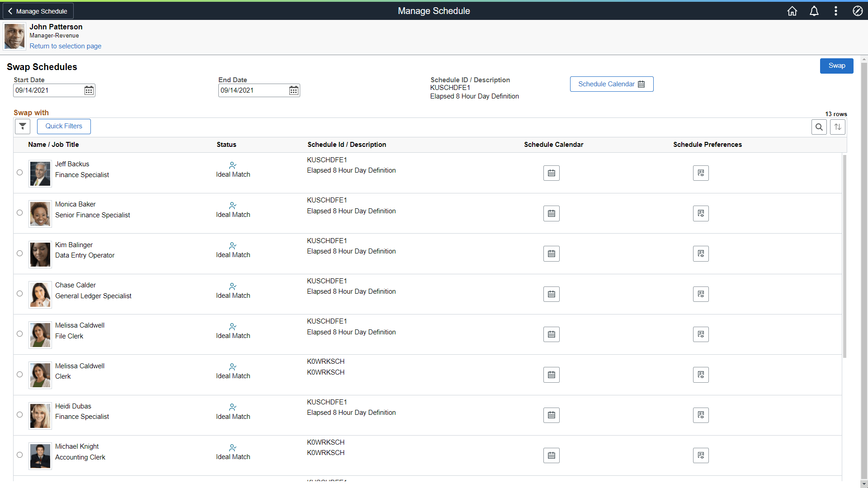Open the Notifications bell icon

(x=814, y=11)
